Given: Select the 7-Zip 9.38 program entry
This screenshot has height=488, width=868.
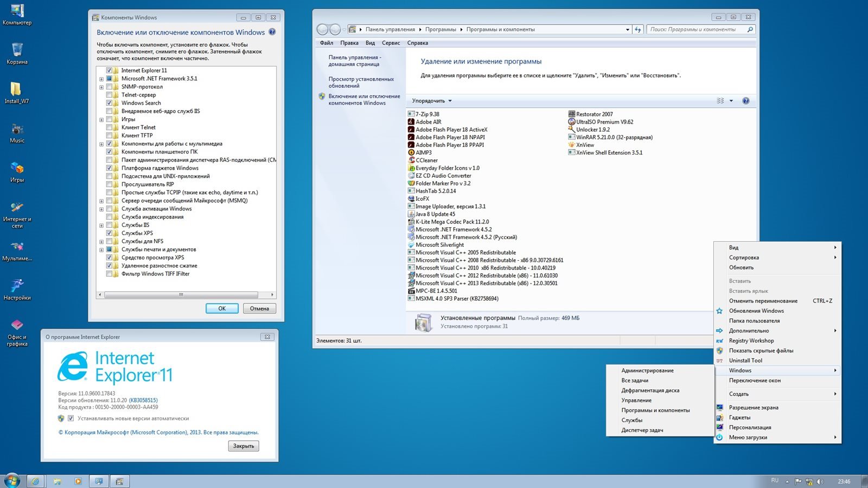Looking at the screenshot, I should tap(424, 114).
